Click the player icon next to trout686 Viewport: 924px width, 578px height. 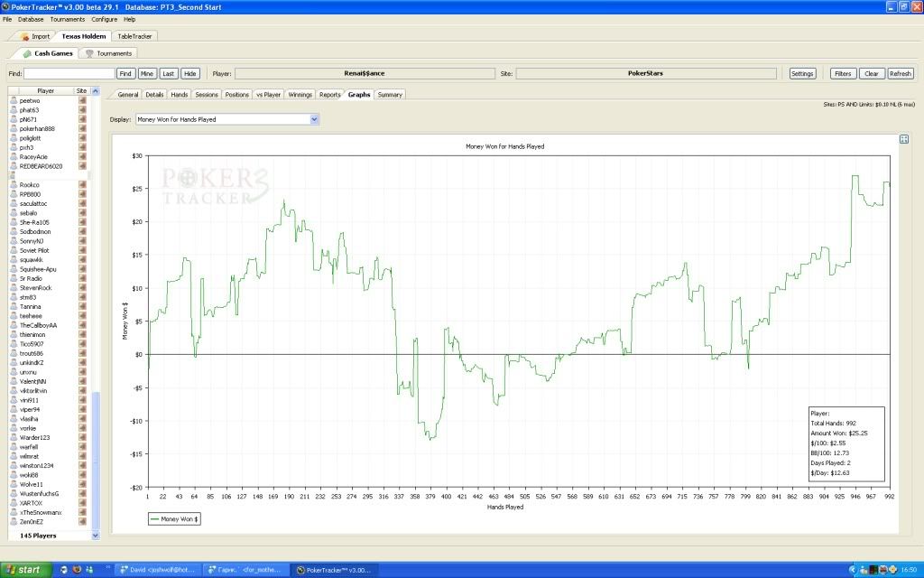tap(14, 353)
